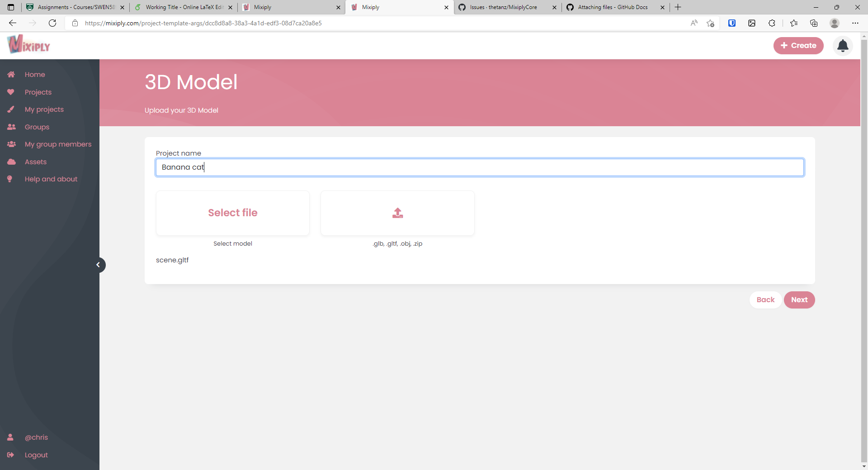Click the page vertical scrollbar
This screenshot has height=470, width=868.
pos(864,251)
